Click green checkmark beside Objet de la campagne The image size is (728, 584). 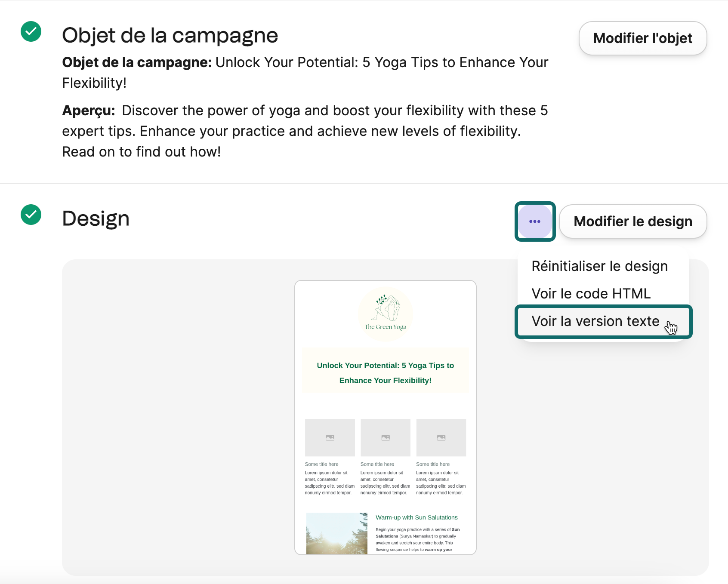(x=31, y=31)
